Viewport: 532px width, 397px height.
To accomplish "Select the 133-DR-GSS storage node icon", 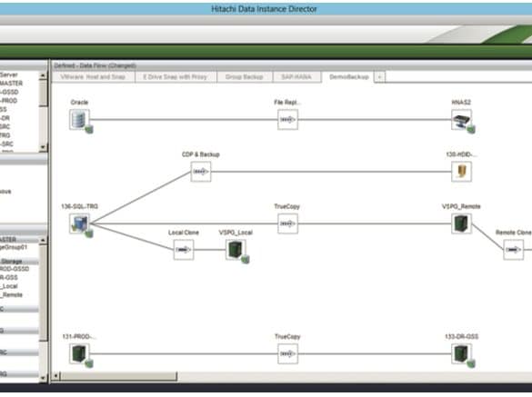I will [461, 353].
